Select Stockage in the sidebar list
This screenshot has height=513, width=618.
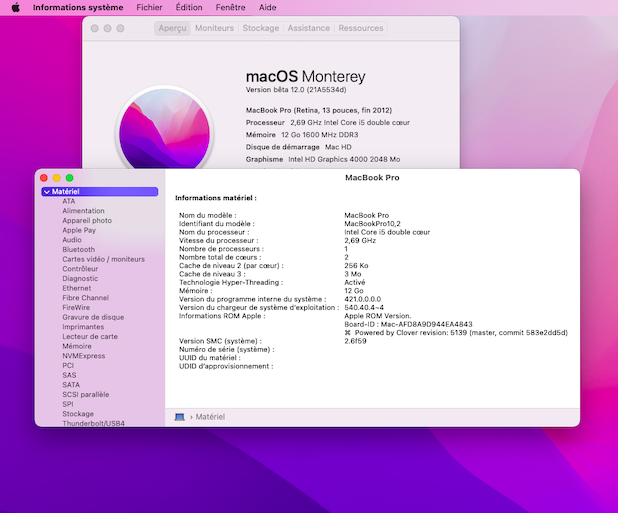pyautogui.click(x=78, y=414)
